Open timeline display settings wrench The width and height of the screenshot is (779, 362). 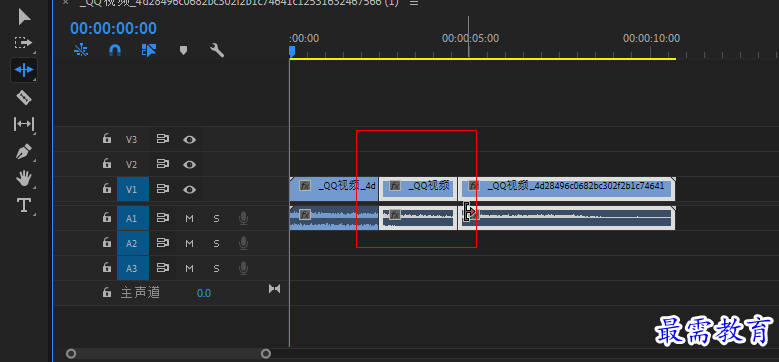(x=217, y=50)
